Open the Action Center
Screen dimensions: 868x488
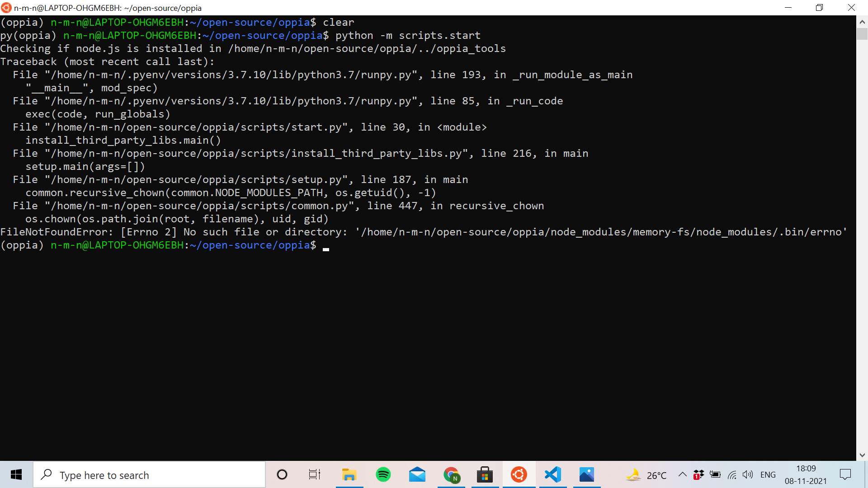(845, 474)
